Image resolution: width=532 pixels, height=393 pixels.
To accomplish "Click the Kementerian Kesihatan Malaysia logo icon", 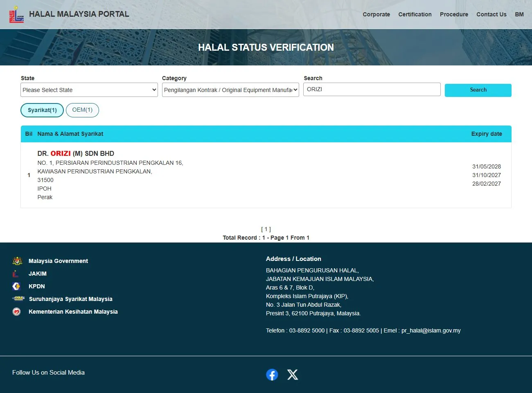I will pos(16,312).
